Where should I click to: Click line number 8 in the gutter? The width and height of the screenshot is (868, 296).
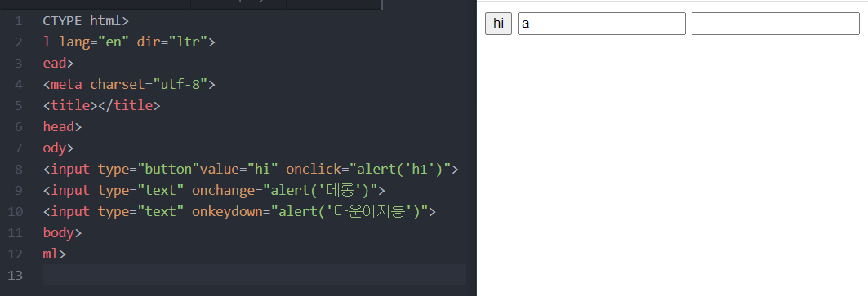tap(19, 170)
